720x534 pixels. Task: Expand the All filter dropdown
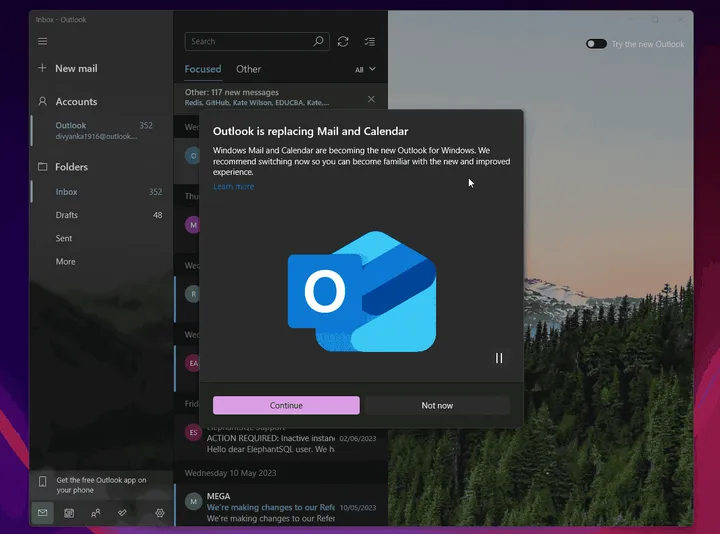point(365,70)
